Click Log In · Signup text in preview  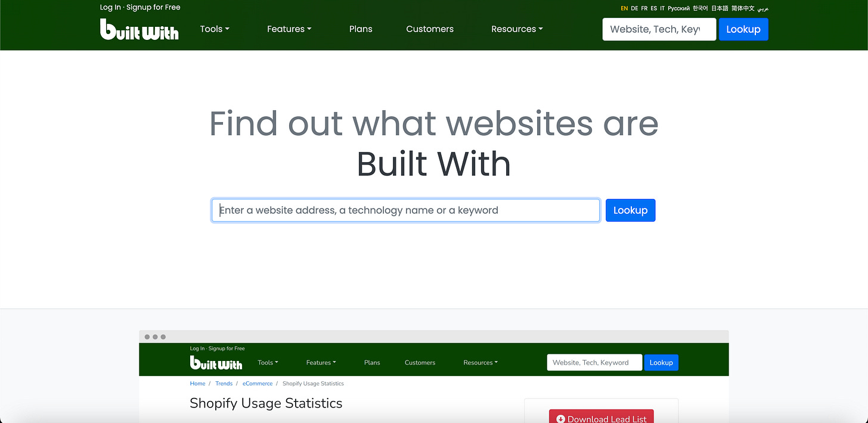[x=218, y=349]
